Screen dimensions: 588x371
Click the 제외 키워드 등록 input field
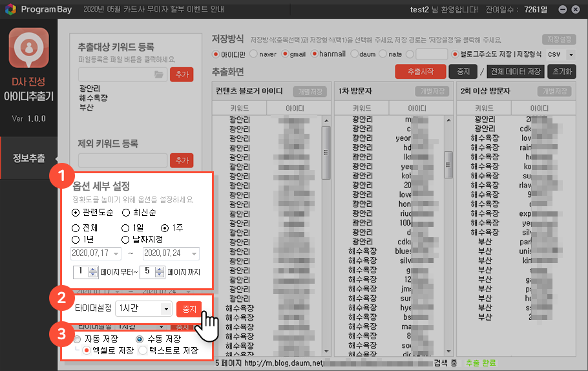pos(123,160)
